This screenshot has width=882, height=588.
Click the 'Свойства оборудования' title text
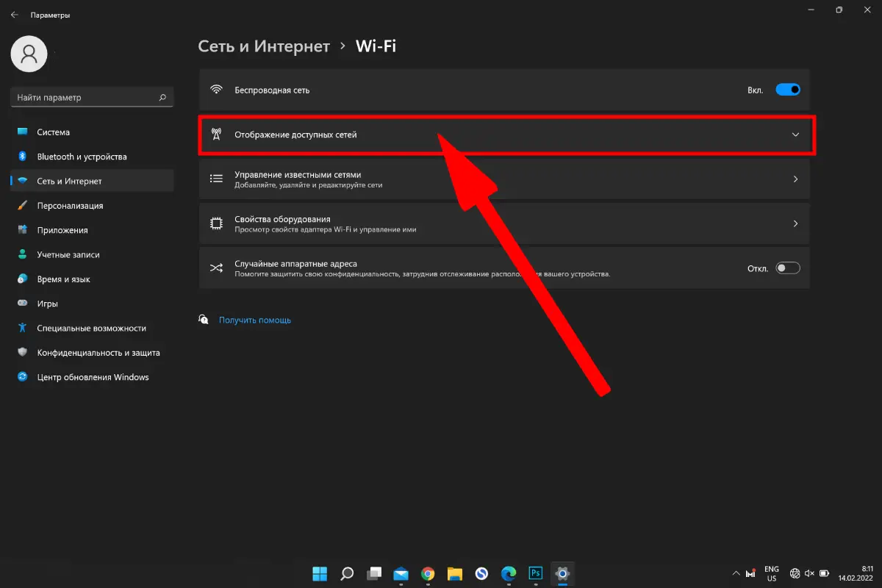(x=282, y=219)
